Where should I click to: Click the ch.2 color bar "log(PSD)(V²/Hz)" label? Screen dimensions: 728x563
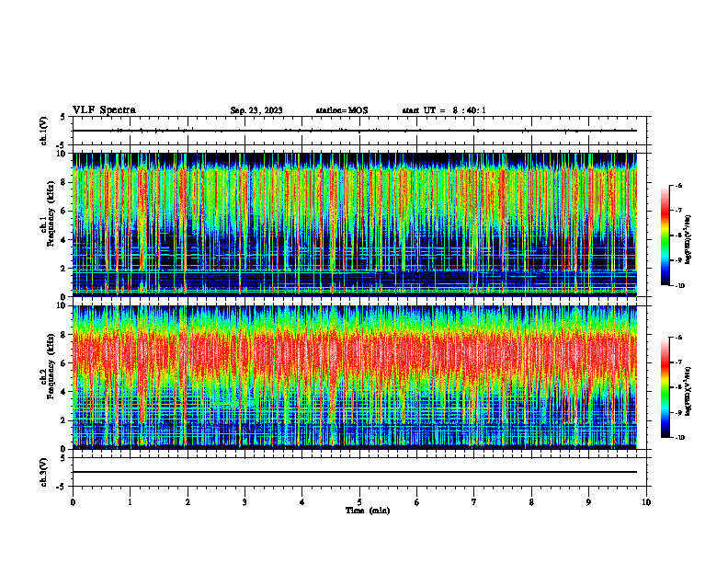pos(688,391)
